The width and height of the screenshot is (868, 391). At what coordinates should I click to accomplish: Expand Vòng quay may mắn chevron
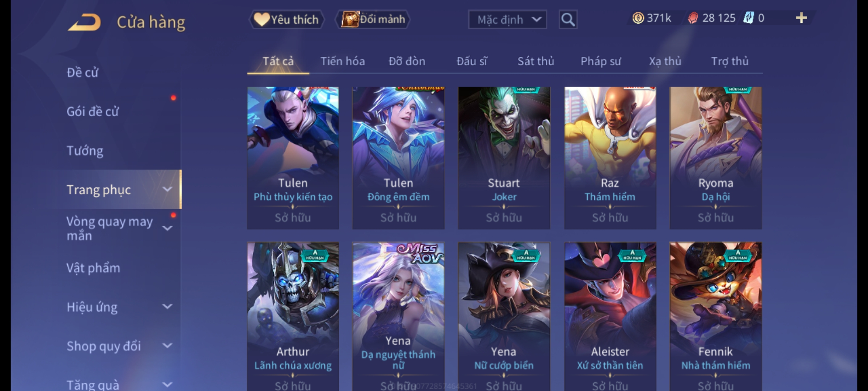click(167, 228)
